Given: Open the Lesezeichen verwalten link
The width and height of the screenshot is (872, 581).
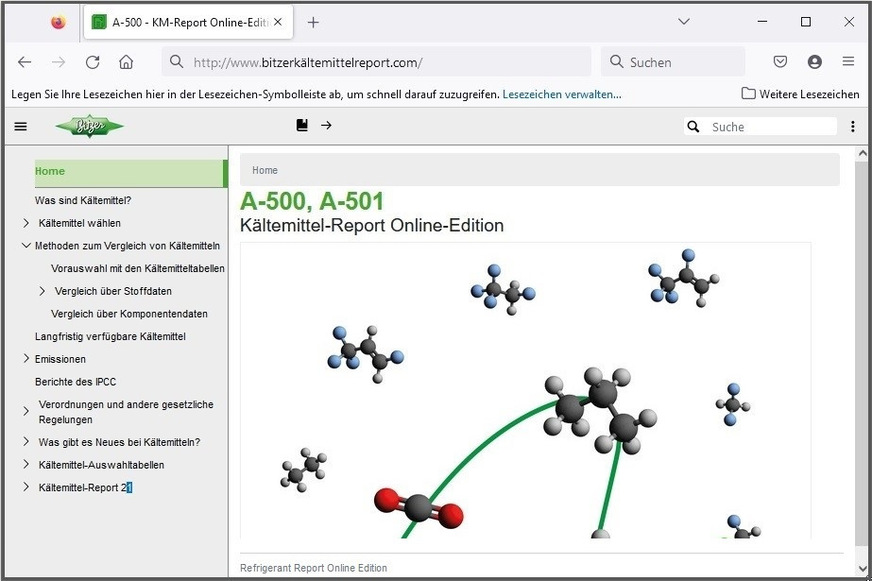Looking at the screenshot, I should click(561, 94).
